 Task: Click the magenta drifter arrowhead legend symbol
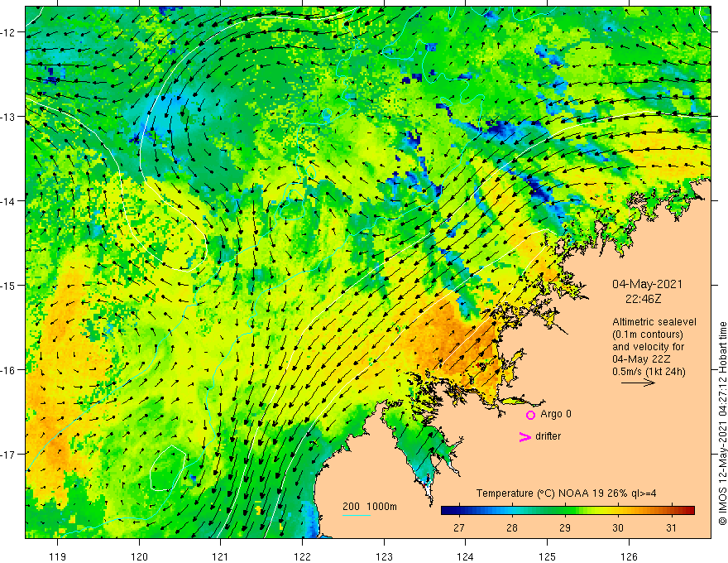(x=524, y=436)
